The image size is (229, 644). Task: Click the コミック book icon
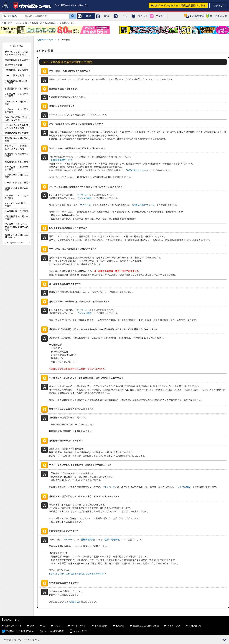(134, 16)
